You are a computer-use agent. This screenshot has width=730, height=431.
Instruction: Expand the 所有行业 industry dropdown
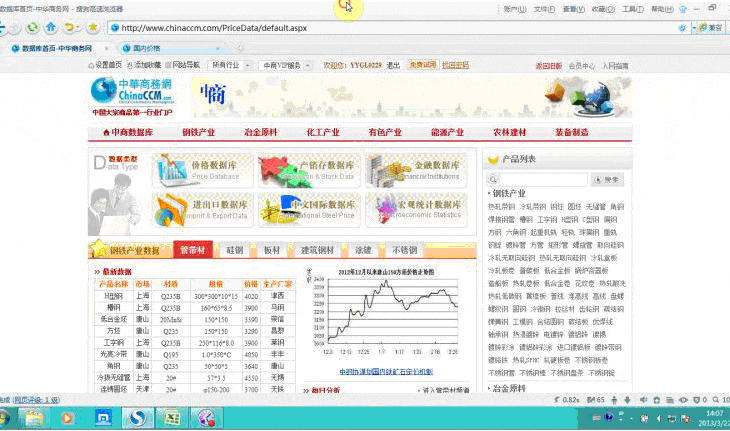click(229, 64)
